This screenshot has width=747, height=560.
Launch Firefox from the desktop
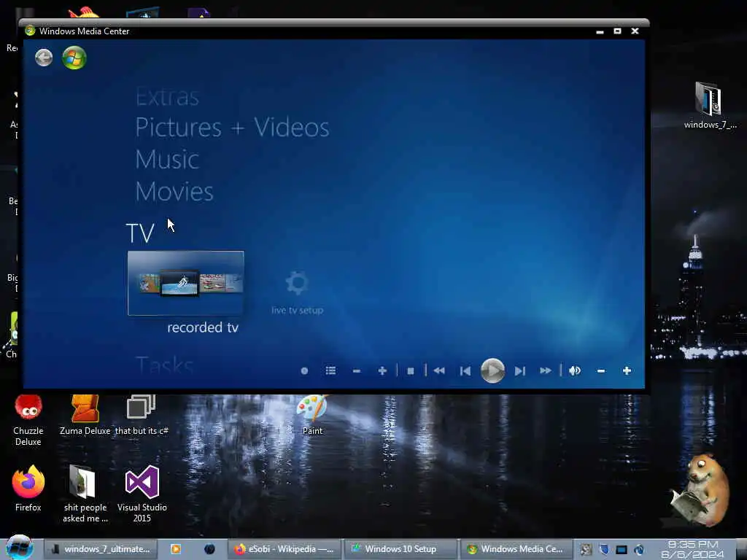(x=28, y=489)
